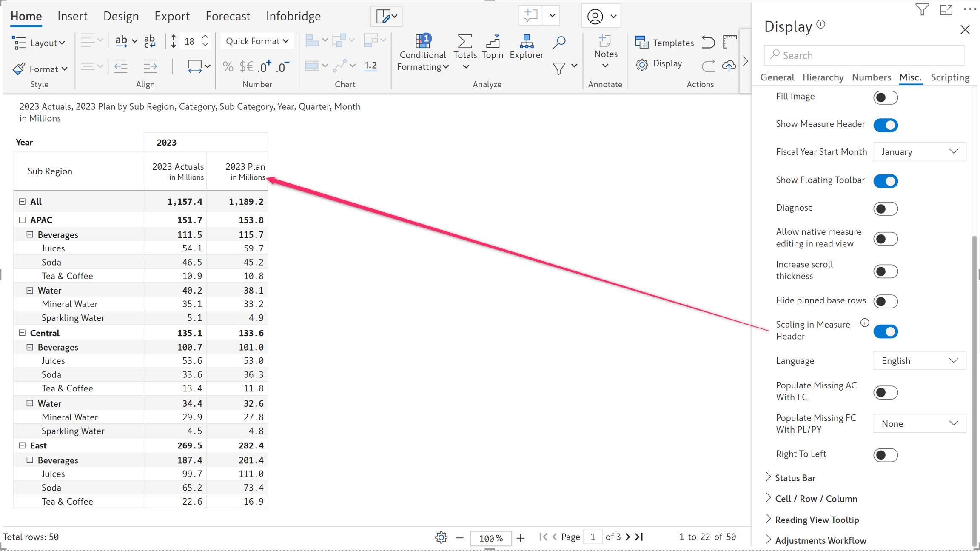This screenshot has height=551, width=980.
Task: Collapse the APAC row
Action: pos(22,220)
